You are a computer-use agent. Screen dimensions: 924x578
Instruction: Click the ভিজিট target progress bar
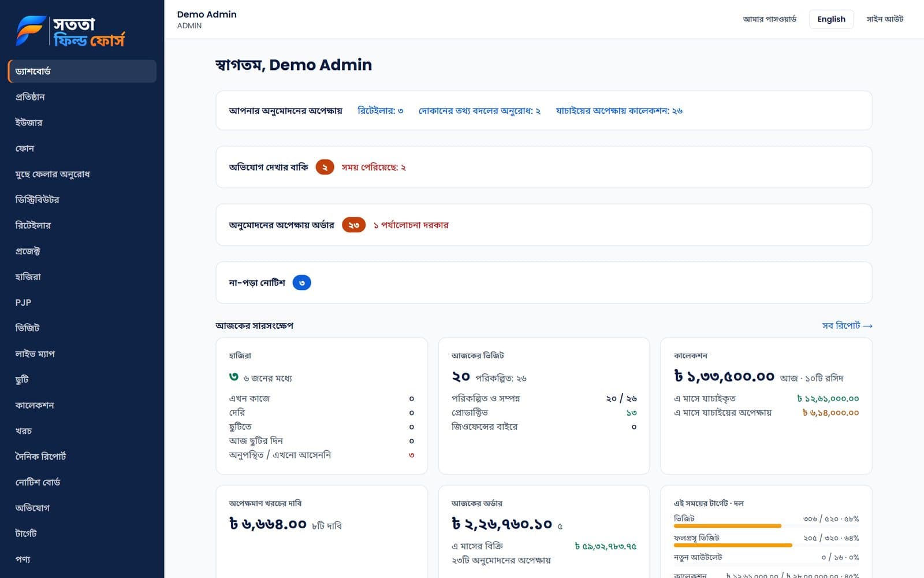766,526
